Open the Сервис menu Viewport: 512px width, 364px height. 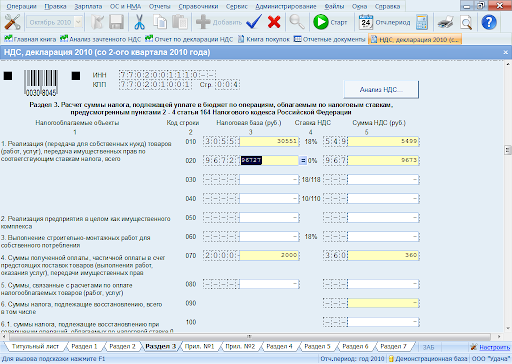pyautogui.click(x=237, y=6)
